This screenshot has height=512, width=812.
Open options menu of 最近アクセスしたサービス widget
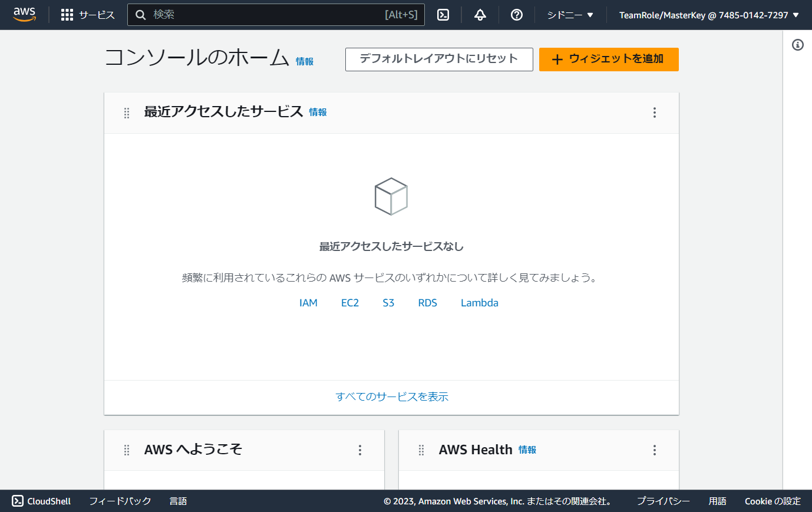(654, 113)
